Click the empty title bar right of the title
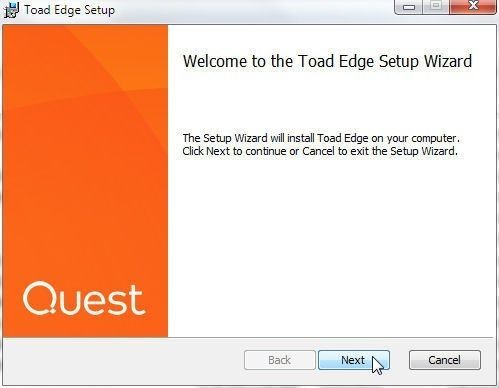The width and height of the screenshot is (499, 388). tap(253, 10)
